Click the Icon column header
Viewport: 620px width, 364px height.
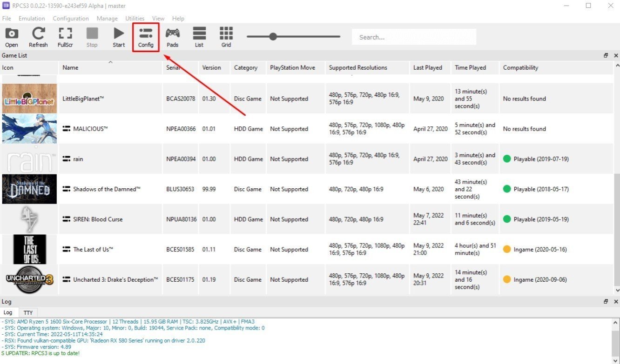[x=29, y=67]
